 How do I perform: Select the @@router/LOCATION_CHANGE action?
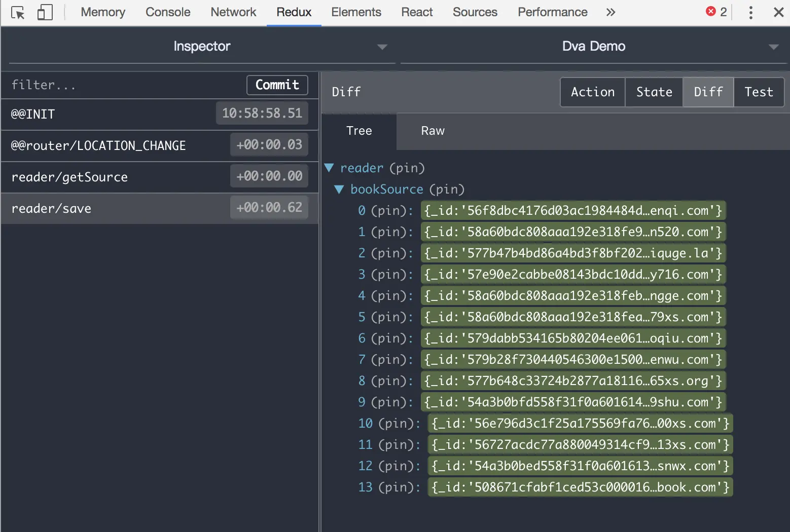click(160, 145)
